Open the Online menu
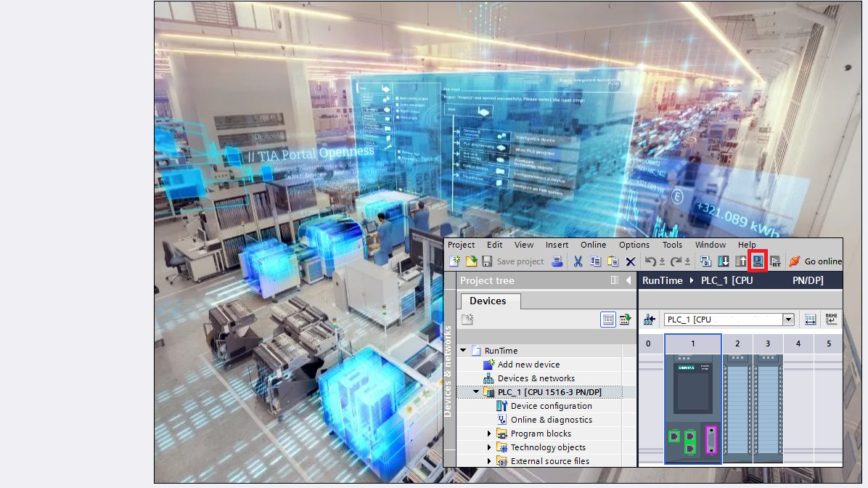The width and height of the screenshot is (868, 488). point(594,245)
